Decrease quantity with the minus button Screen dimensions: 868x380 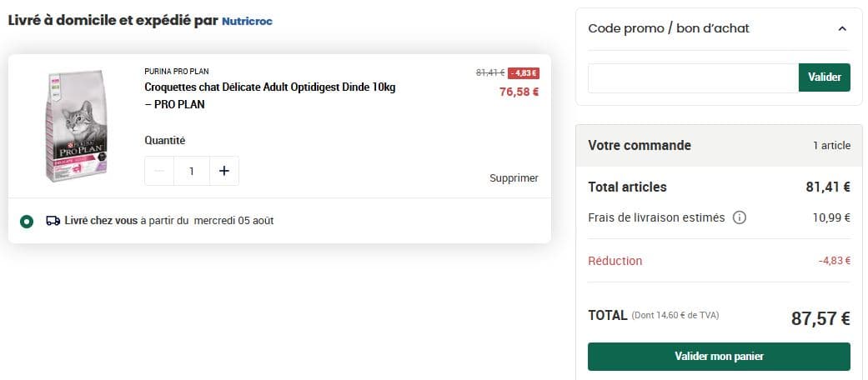159,171
